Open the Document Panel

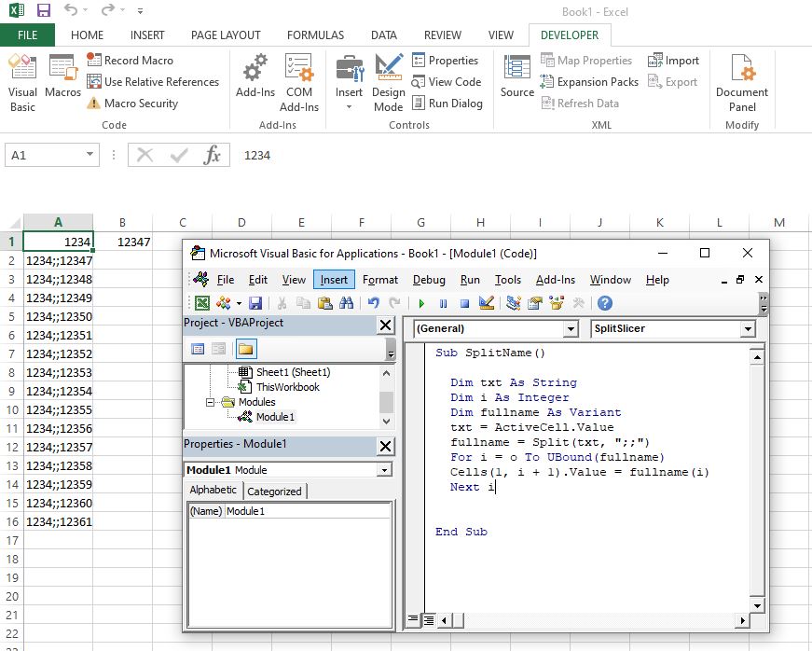point(741,83)
